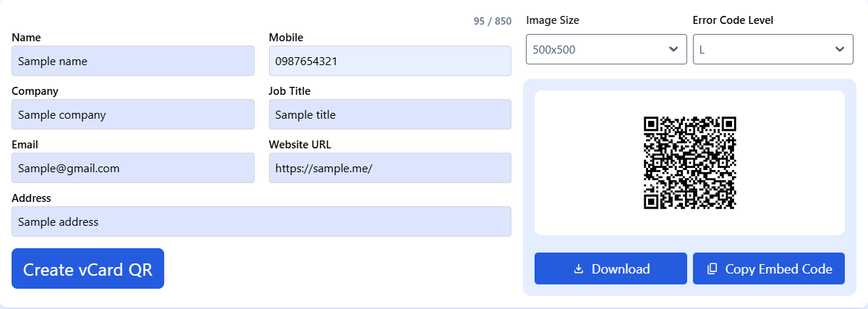Viewport: 868px width, 309px height.
Task: Click the Website URL label text
Action: pyautogui.click(x=299, y=145)
